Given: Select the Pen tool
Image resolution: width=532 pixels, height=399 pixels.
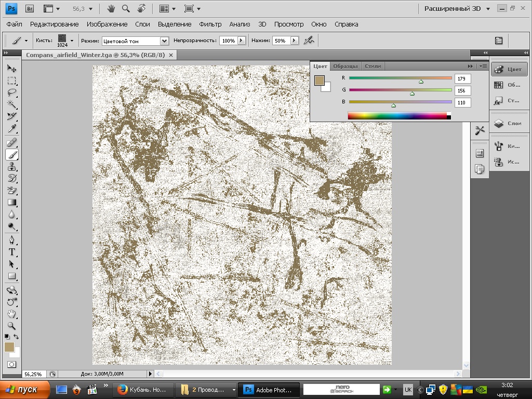Looking at the screenshot, I should point(12,240).
